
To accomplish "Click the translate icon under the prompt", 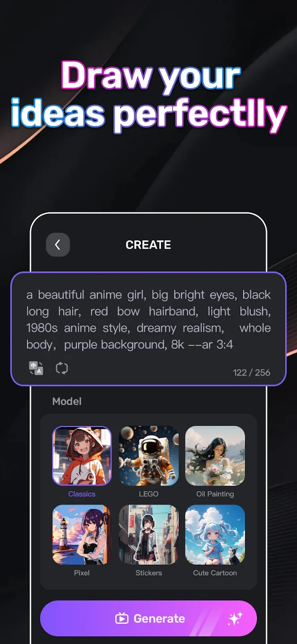I will click(36, 369).
